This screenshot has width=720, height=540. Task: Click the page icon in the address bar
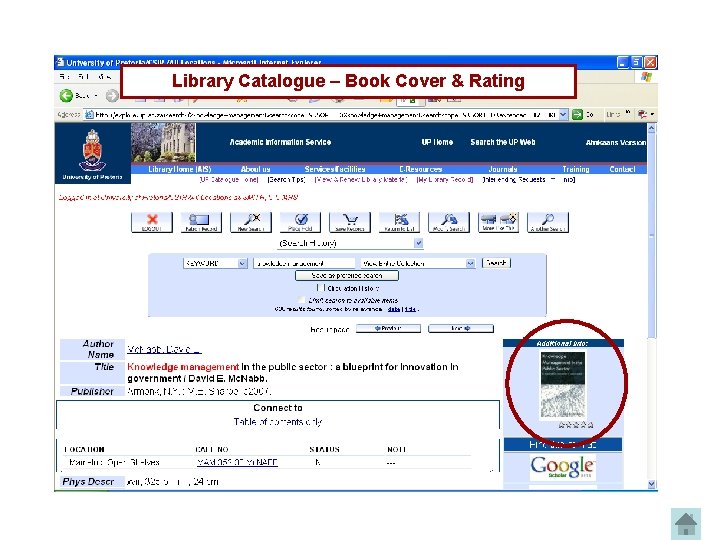pos(90,115)
